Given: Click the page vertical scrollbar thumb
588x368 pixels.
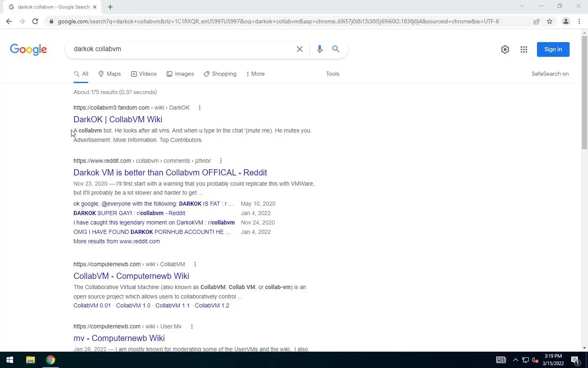Looking at the screenshot, I should (x=584, y=92).
